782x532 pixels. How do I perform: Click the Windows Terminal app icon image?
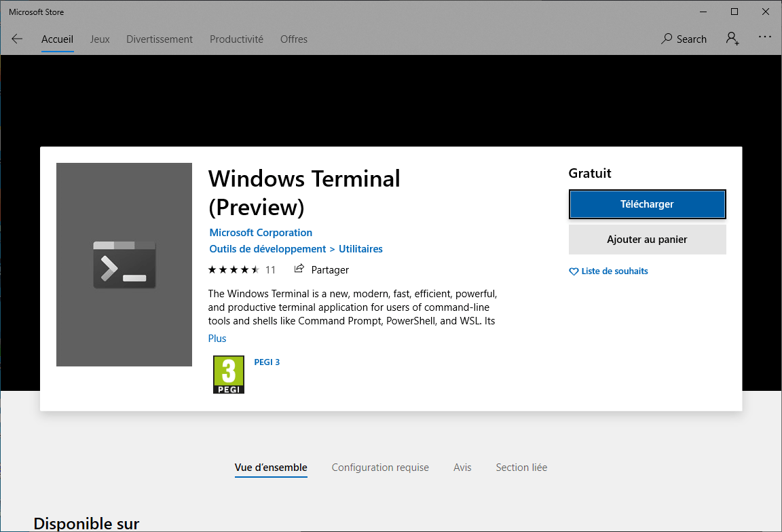124,265
